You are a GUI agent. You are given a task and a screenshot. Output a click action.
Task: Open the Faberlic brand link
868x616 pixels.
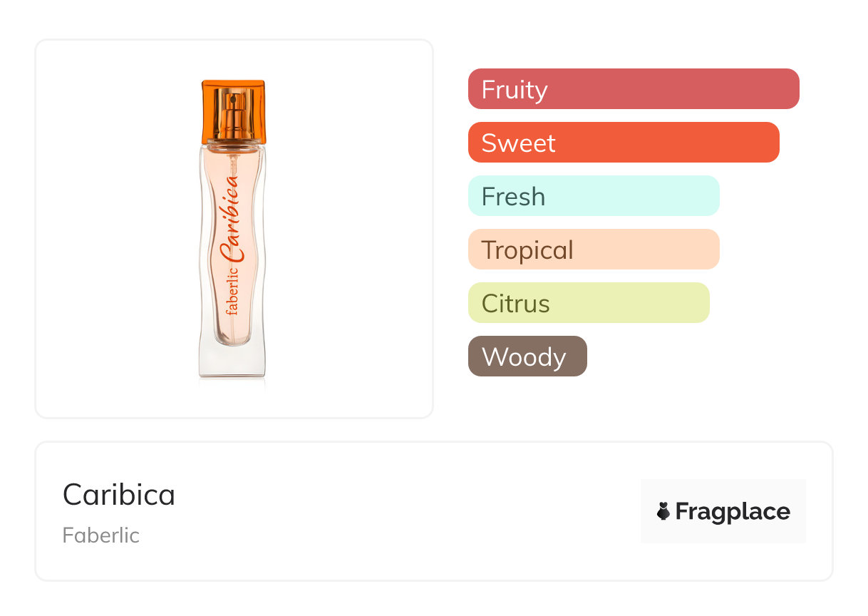(100, 535)
